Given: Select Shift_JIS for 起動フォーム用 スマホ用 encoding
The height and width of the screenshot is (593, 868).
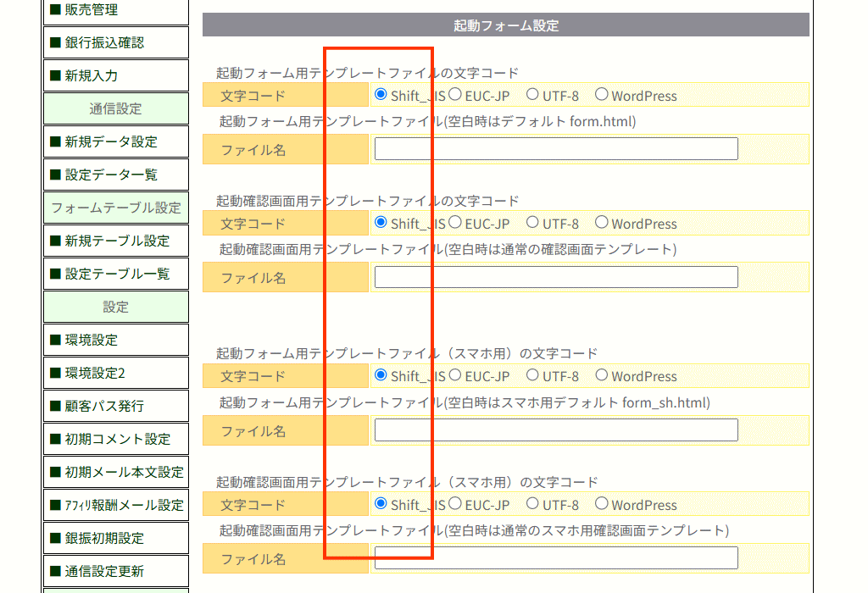Looking at the screenshot, I should click(x=381, y=375).
